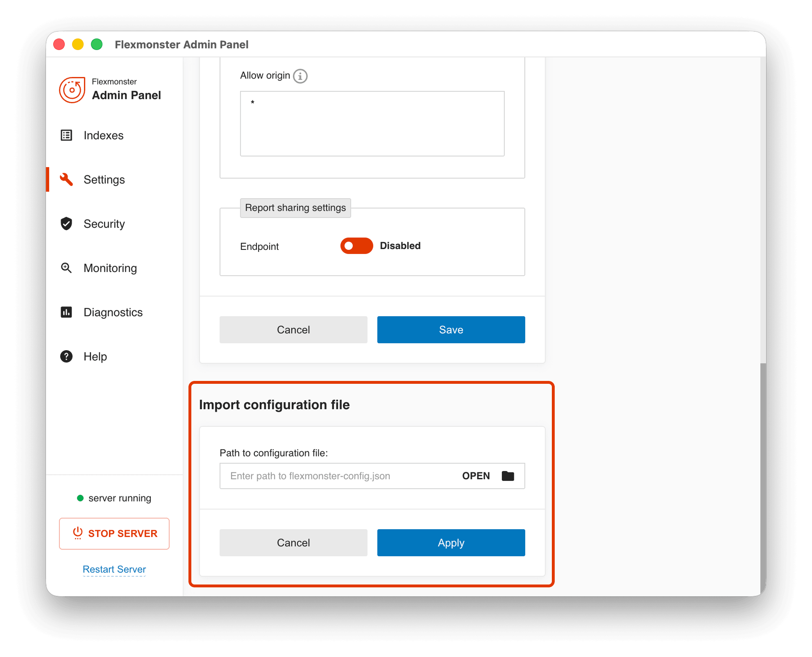Click the folder icon beside OPEN
The image size is (812, 657).
tap(508, 476)
